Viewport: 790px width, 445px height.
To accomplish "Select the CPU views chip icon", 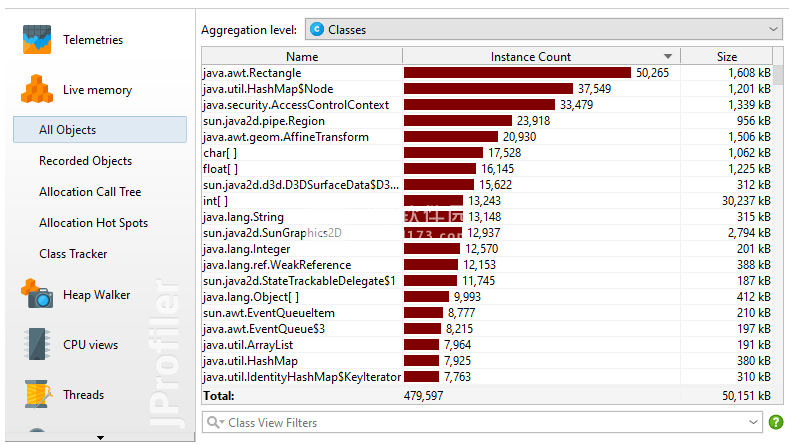I will (37, 344).
